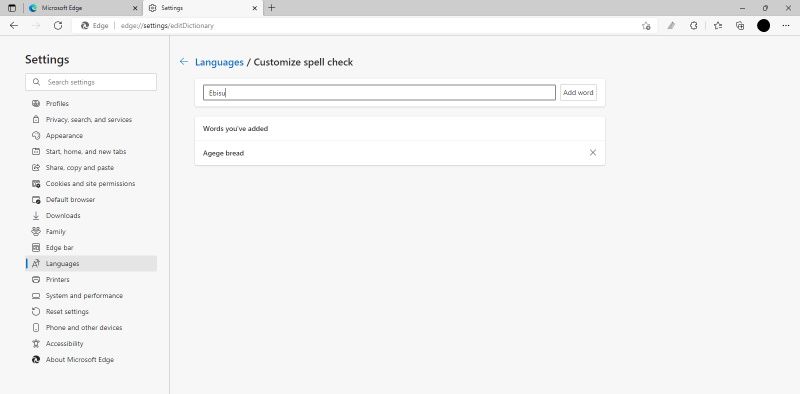Click the vertical tabs icon in title bar

pyautogui.click(x=12, y=8)
